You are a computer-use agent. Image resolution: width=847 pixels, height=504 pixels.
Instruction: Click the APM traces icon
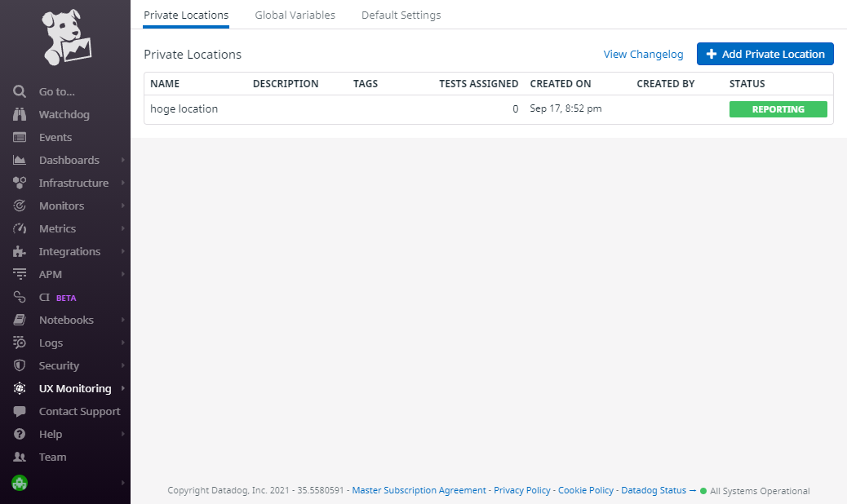coord(20,274)
